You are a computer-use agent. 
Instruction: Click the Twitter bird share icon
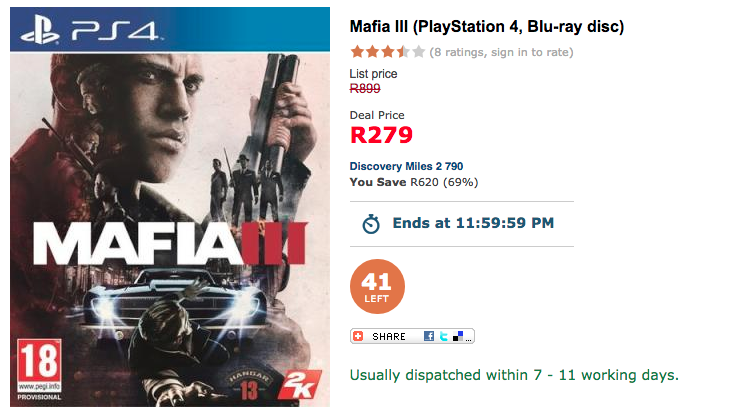(443, 336)
